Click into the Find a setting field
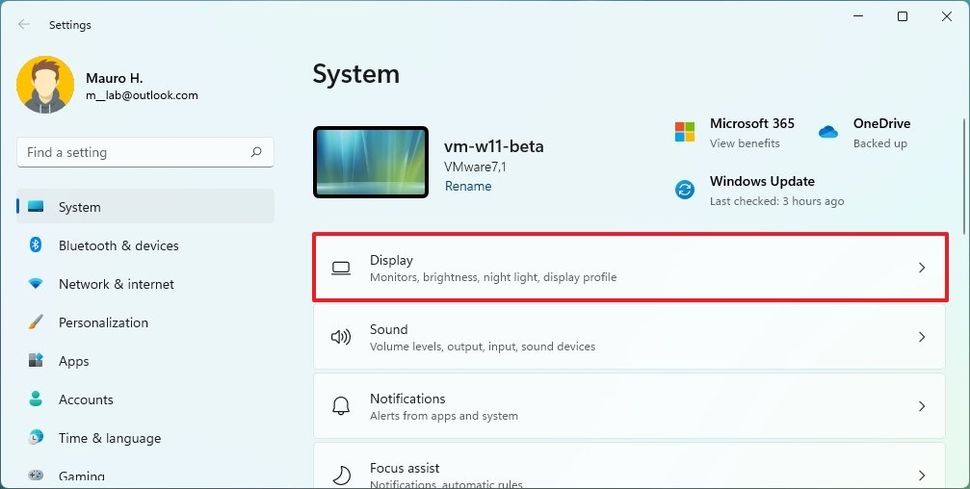 (145, 152)
